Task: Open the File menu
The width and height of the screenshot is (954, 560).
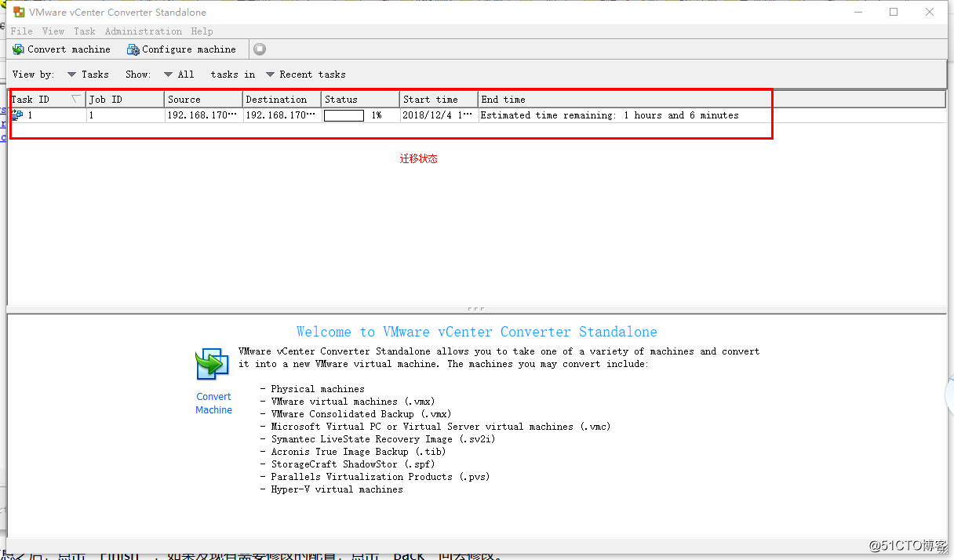Action: tap(22, 31)
